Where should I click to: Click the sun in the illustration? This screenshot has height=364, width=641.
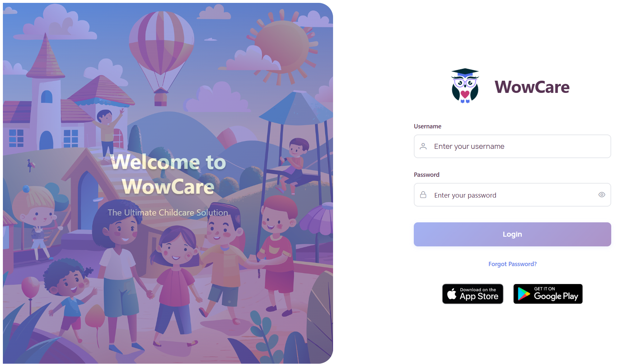point(282,47)
